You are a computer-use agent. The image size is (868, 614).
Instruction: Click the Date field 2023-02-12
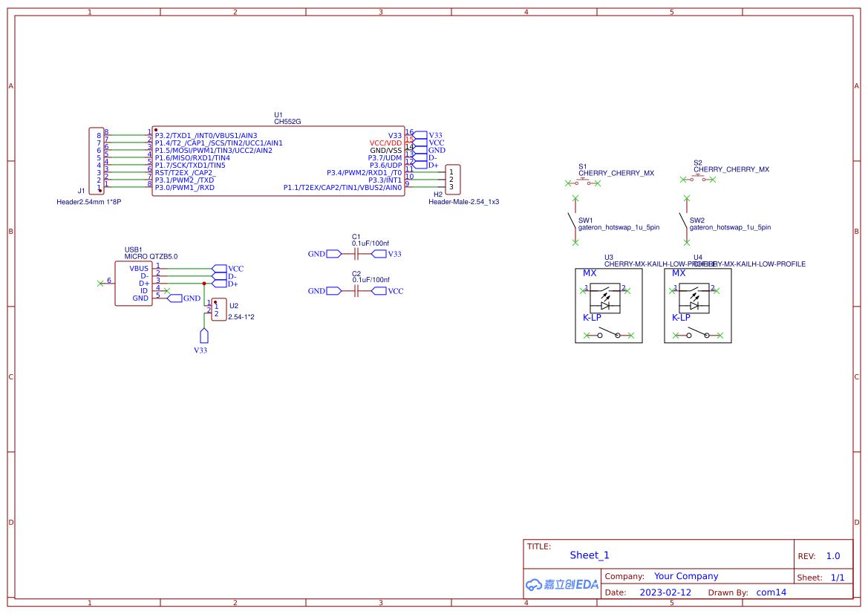(665, 592)
